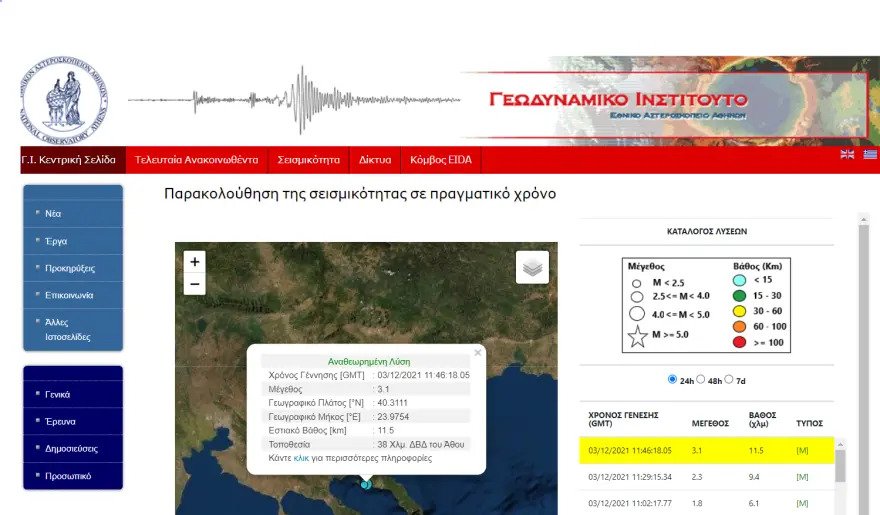880x515 pixels.
Task: Select the 7d time range radio
Action: (x=728, y=379)
